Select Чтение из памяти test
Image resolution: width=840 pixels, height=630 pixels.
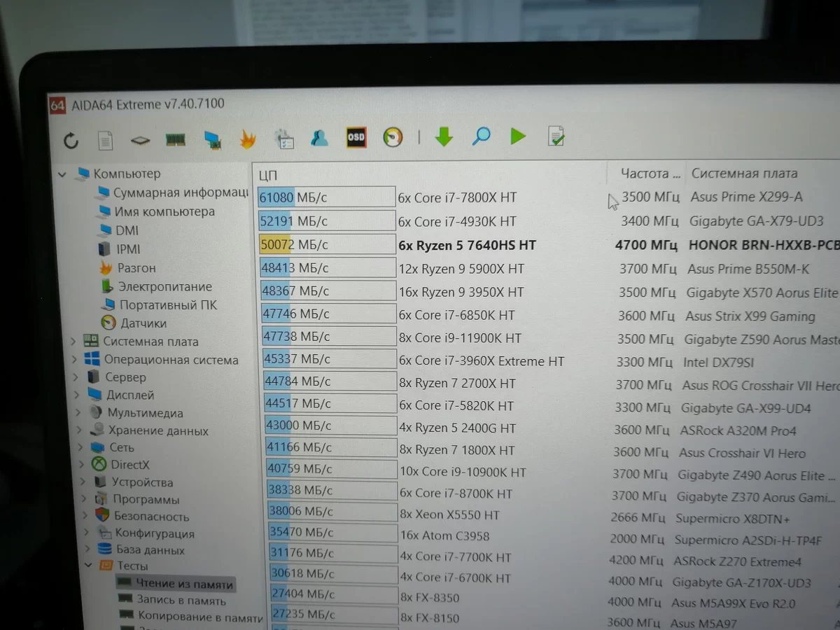(x=184, y=584)
